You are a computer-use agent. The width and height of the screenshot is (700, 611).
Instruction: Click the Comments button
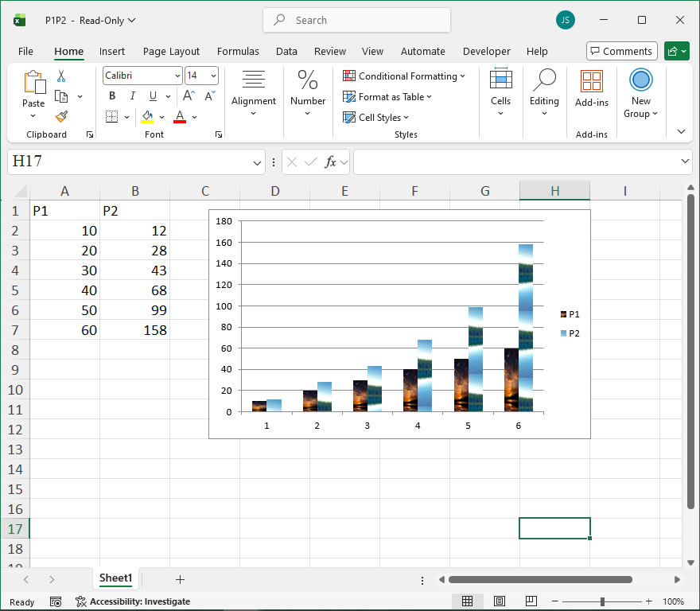(x=621, y=51)
